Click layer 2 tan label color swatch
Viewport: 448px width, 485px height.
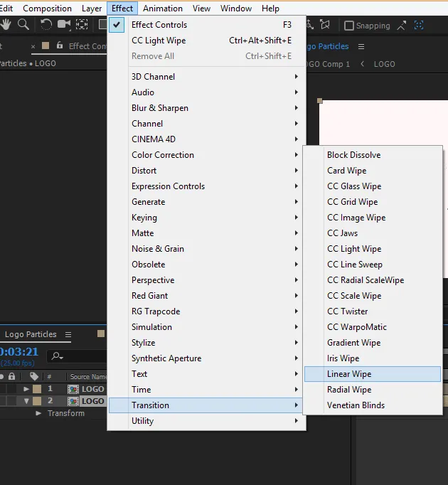click(x=37, y=401)
